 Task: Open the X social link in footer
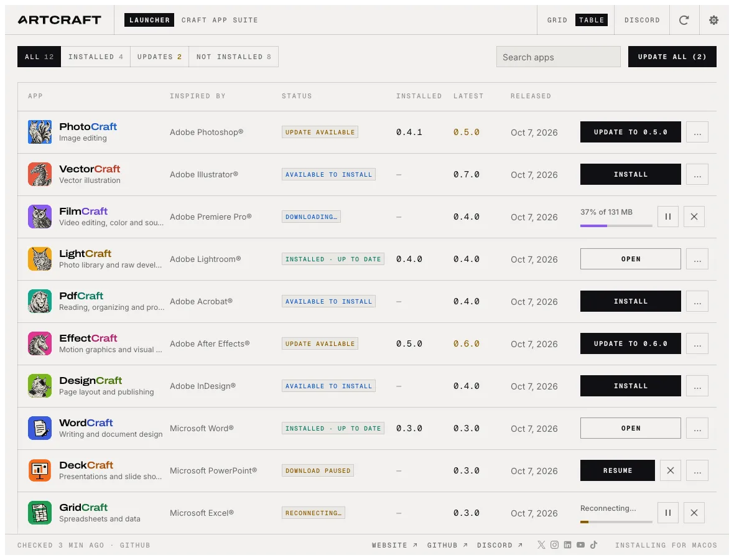coord(541,544)
